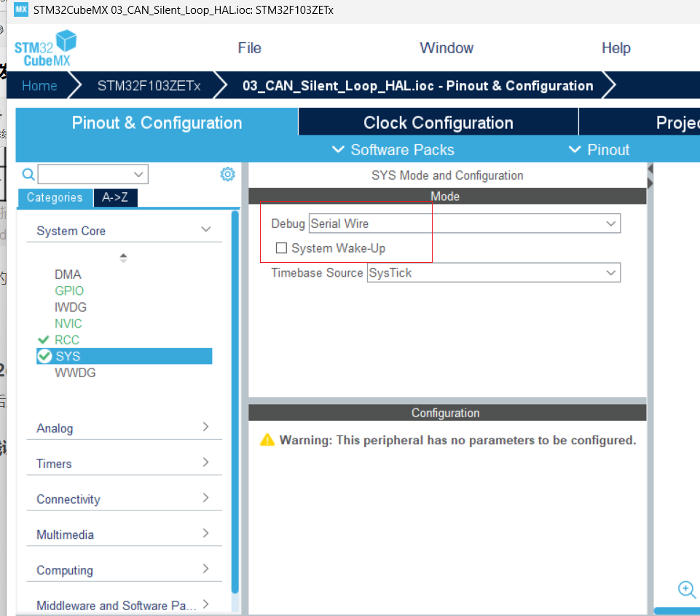Open the peripheral search dropdown arrow
Viewport: 700px width, 616px height.
[139, 174]
